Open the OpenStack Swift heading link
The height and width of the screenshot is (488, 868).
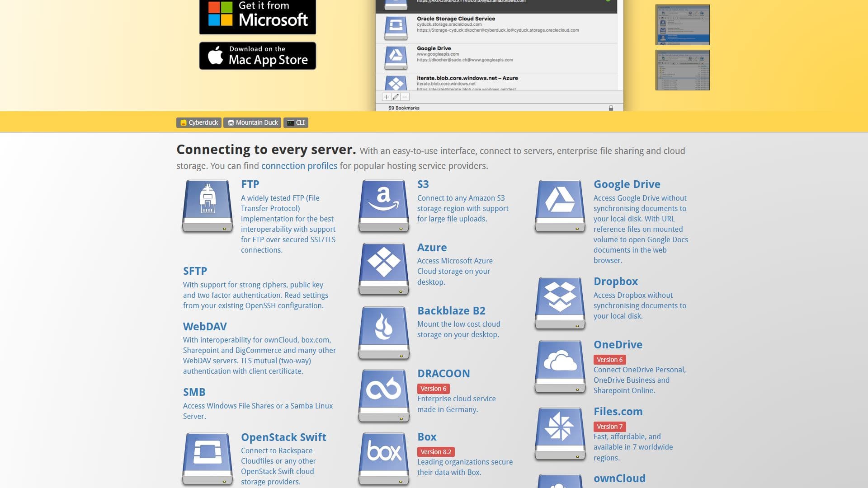click(x=283, y=437)
